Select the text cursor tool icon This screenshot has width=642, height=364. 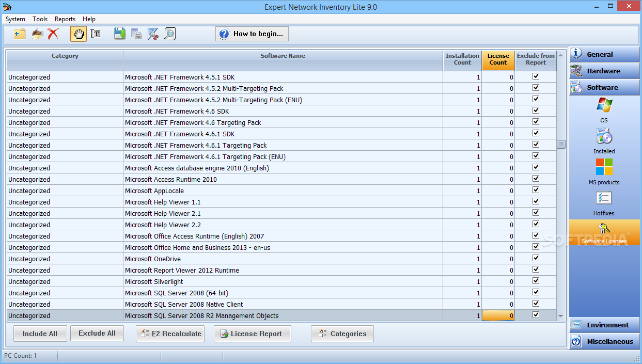point(95,34)
